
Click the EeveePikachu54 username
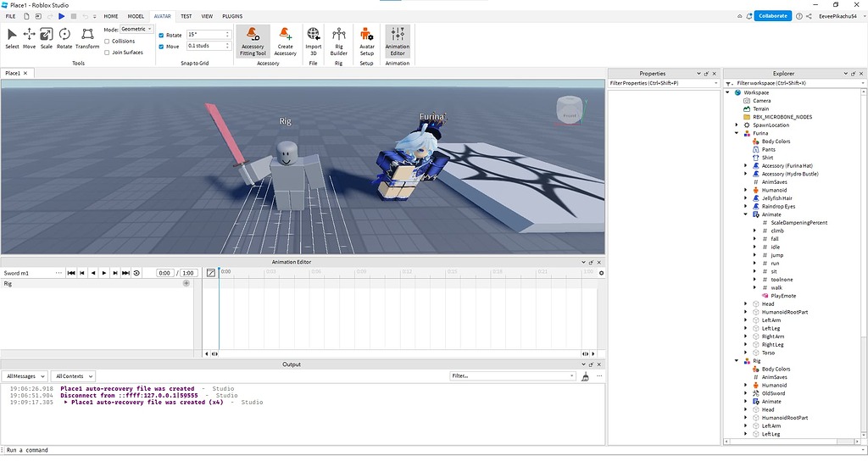[837, 16]
